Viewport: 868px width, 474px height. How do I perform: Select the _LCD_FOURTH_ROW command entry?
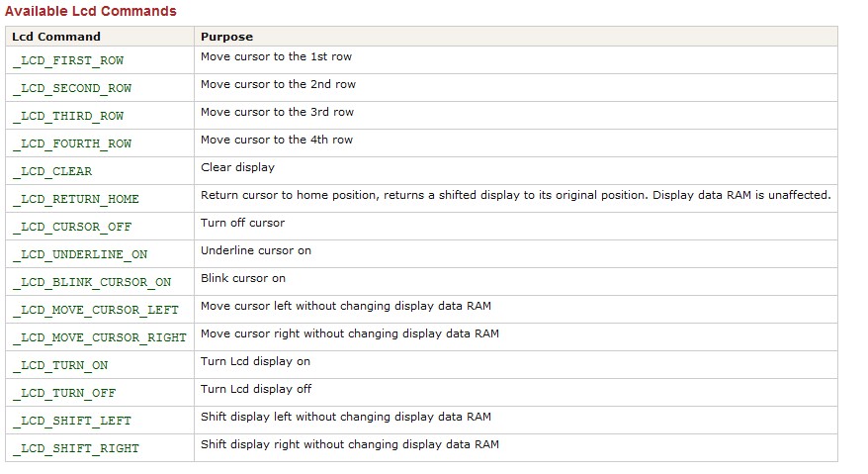72,143
